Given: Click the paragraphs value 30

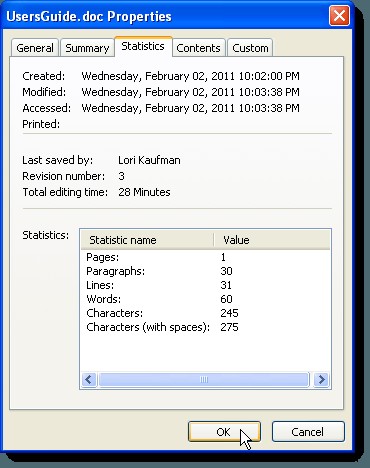Looking at the screenshot, I should (226, 271).
